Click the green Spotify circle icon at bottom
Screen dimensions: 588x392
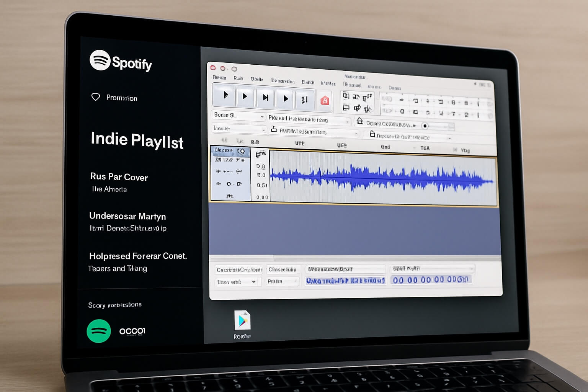click(x=99, y=331)
